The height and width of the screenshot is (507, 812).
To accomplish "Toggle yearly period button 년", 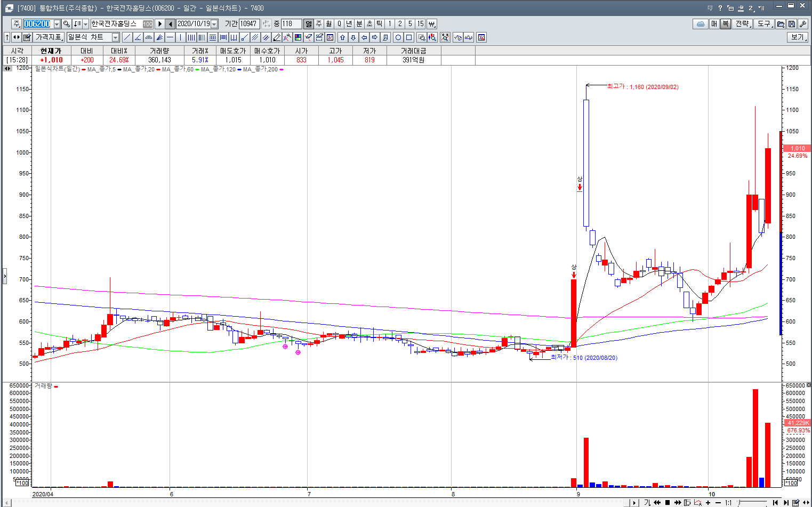I will pyautogui.click(x=349, y=24).
